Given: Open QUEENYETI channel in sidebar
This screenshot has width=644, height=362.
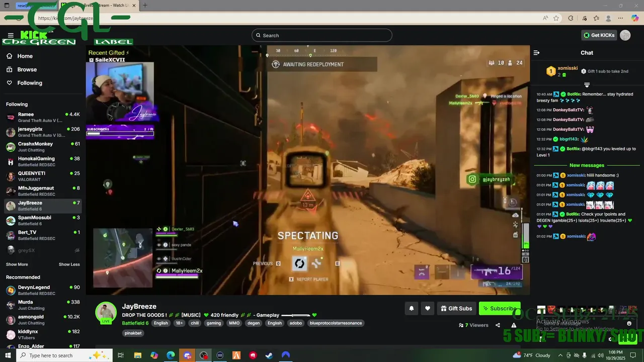Looking at the screenshot, I should tap(43, 176).
